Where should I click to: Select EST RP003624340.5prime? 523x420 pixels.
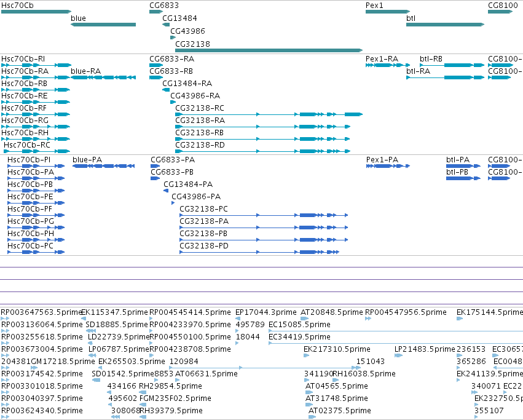(x=42, y=411)
